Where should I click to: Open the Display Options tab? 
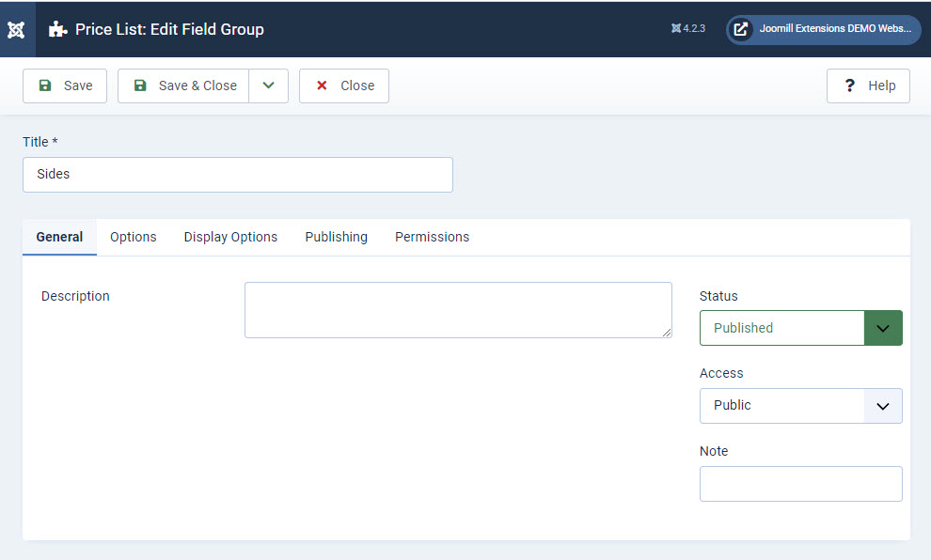click(x=230, y=237)
